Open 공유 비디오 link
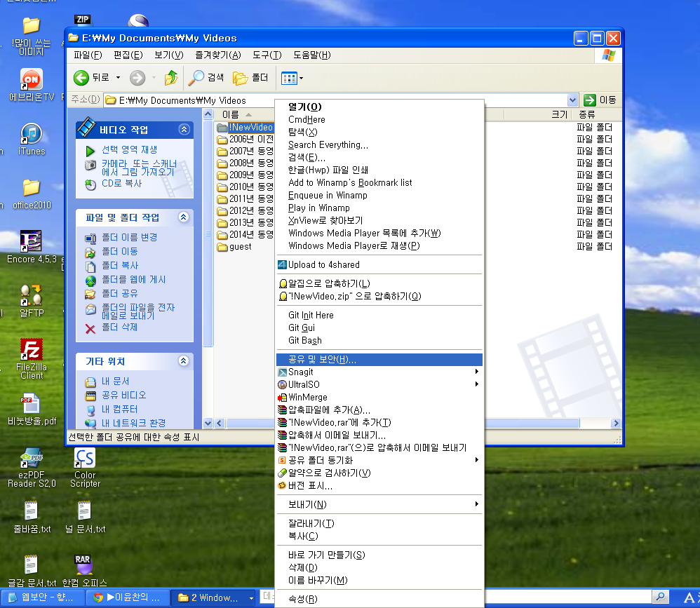The width and height of the screenshot is (700, 608). click(x=123, y=395)
